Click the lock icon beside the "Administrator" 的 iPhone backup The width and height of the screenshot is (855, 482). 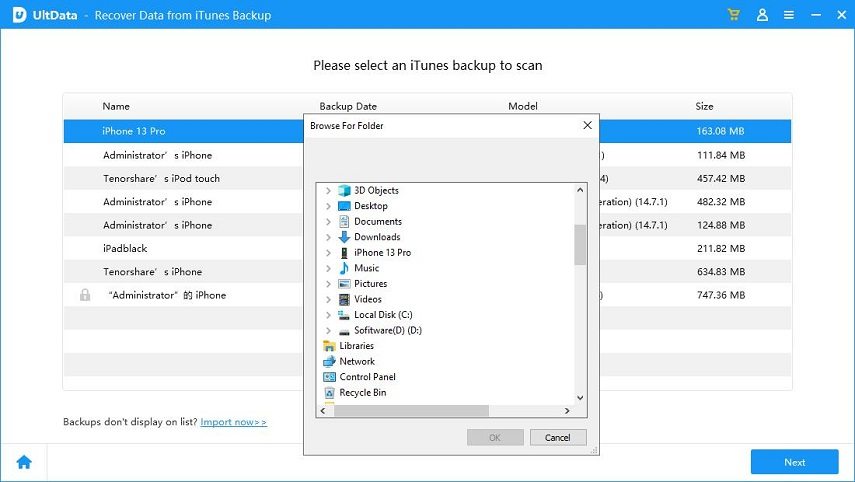tap(85, 295)
